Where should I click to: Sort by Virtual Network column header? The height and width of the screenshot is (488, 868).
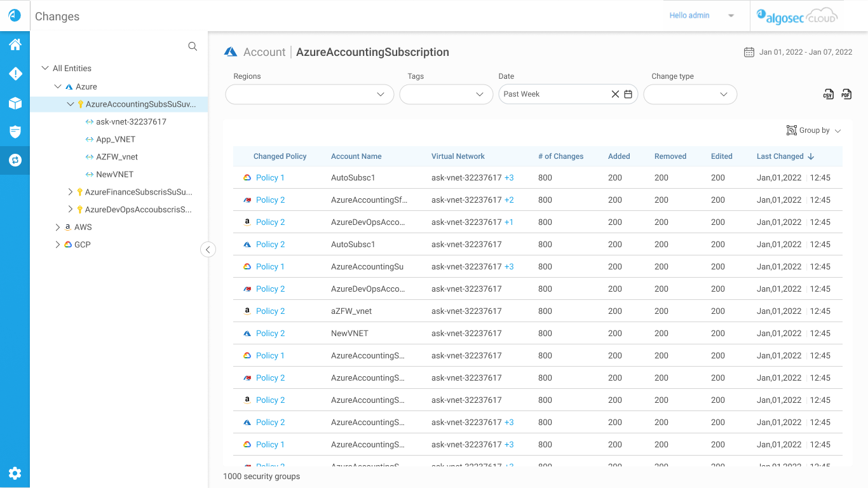[458, 156]
